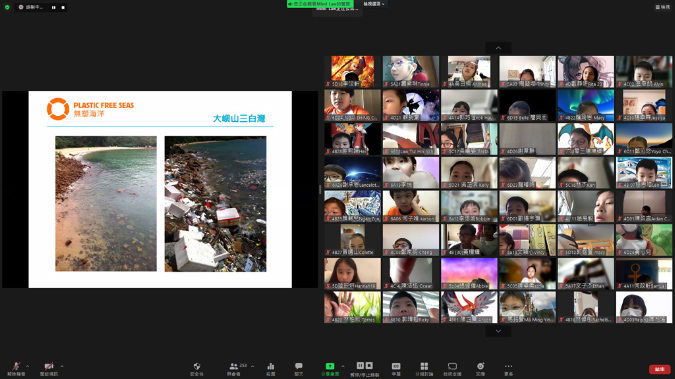Select the tile with orange dragon background
The image size is (675, 379).
pos(585,139)
